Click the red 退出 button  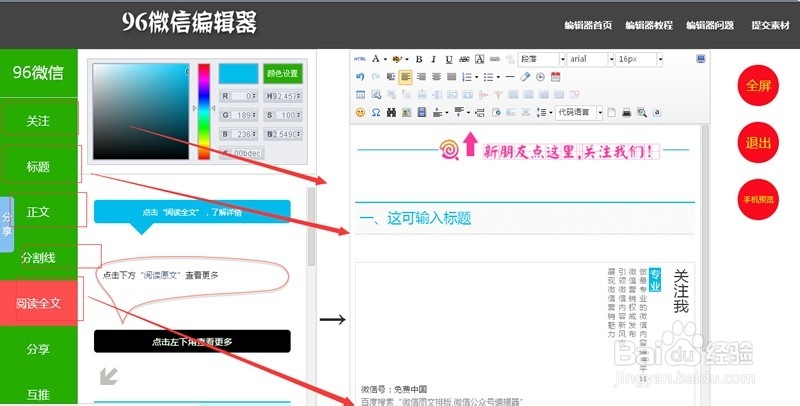coord(758,143)
